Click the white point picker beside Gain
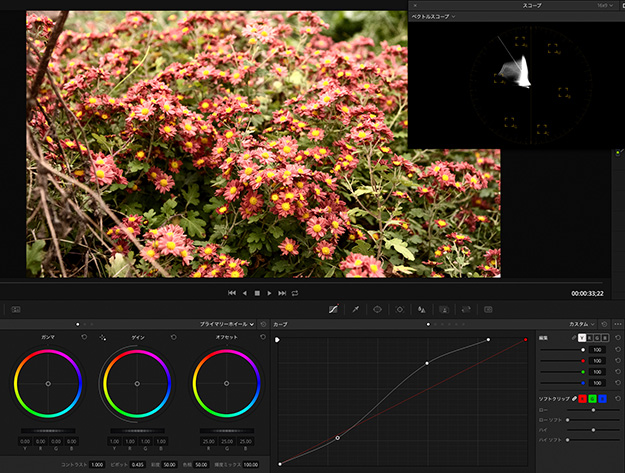 tap(103, 338)
